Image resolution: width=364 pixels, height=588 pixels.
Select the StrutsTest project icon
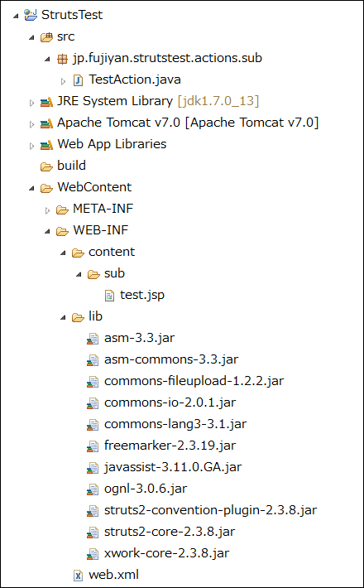click(x=31, y=15)
